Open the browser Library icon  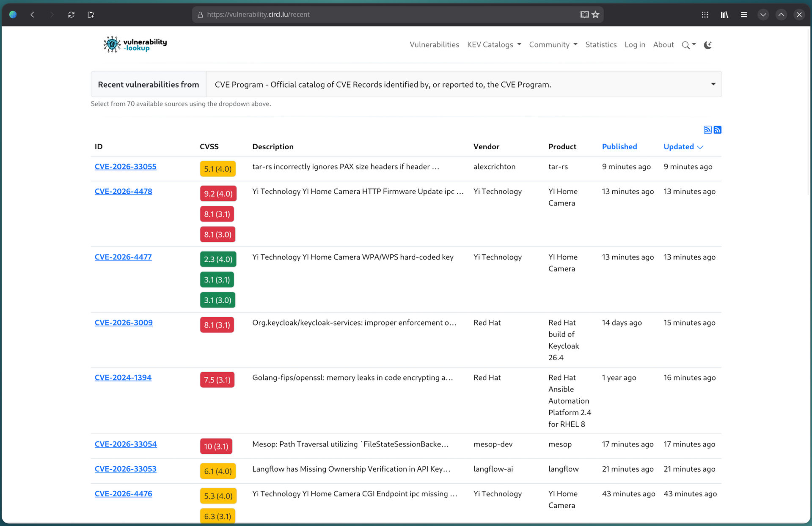click(724, 14)
